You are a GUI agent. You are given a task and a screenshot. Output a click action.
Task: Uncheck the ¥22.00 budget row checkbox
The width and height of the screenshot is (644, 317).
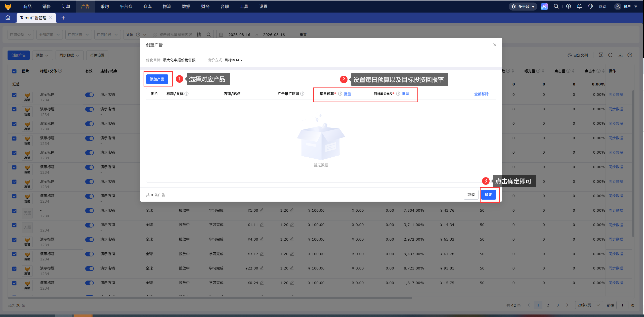14,268
